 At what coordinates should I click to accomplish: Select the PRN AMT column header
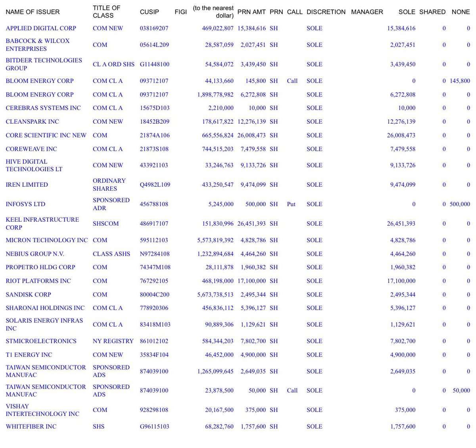point(251,12)
